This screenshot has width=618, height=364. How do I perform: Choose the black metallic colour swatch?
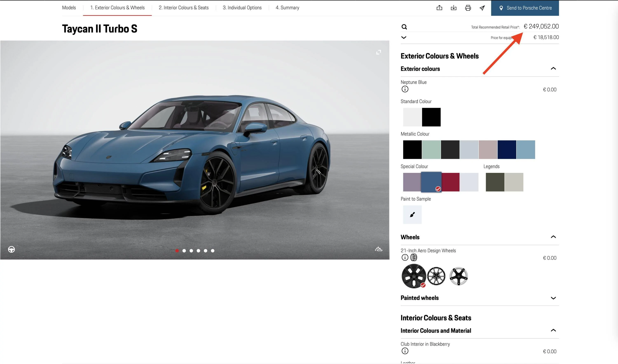click(412, 150)
